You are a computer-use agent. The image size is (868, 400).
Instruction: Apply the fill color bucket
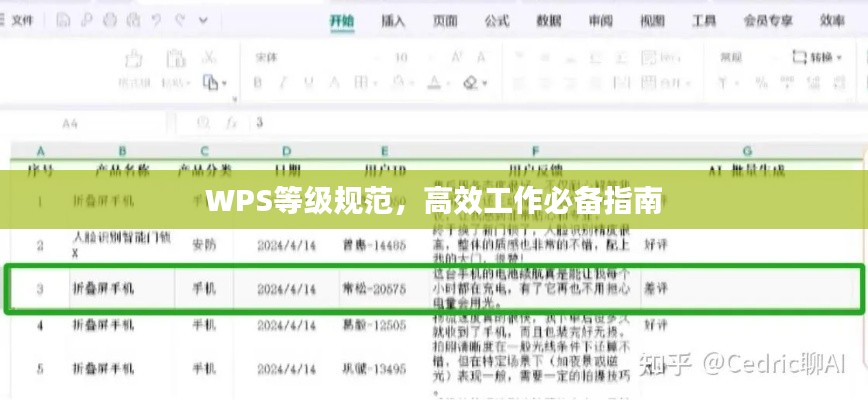point(398,83)
